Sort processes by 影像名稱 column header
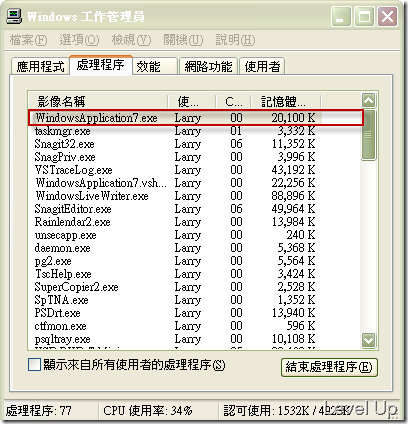 (98, 101)
